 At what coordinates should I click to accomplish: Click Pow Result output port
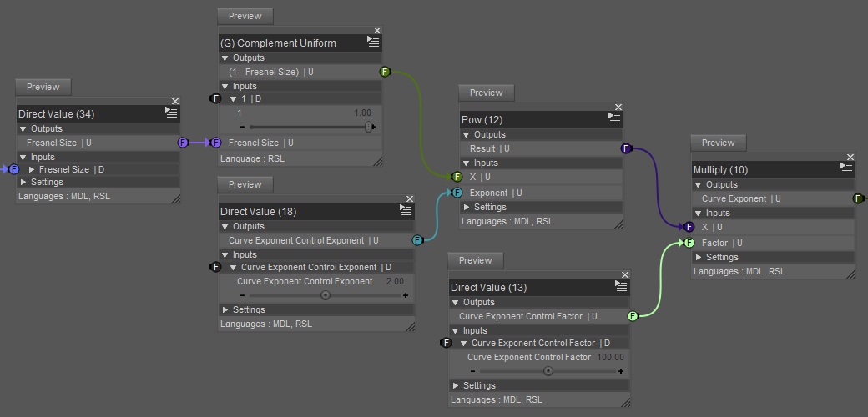click(x=626, y=148)
